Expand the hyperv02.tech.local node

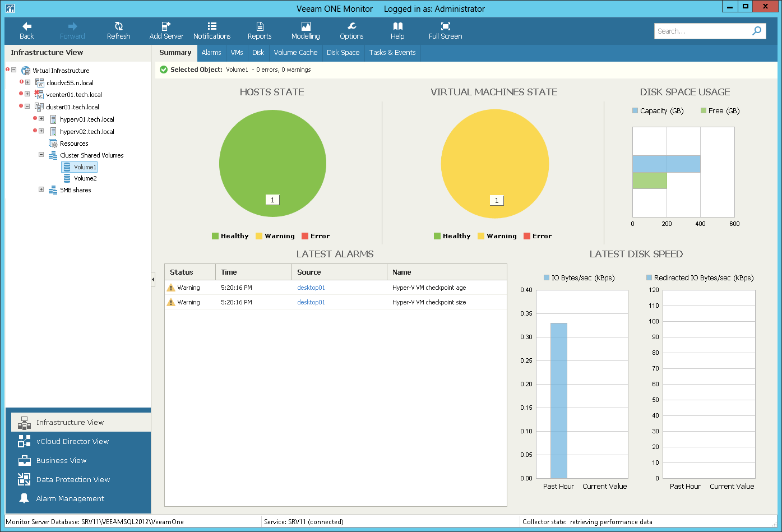tap(41, 131)
